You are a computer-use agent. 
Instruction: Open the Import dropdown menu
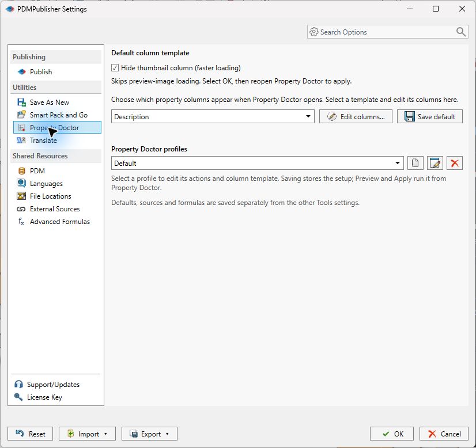pyautogui.click(x=87, y=434)
